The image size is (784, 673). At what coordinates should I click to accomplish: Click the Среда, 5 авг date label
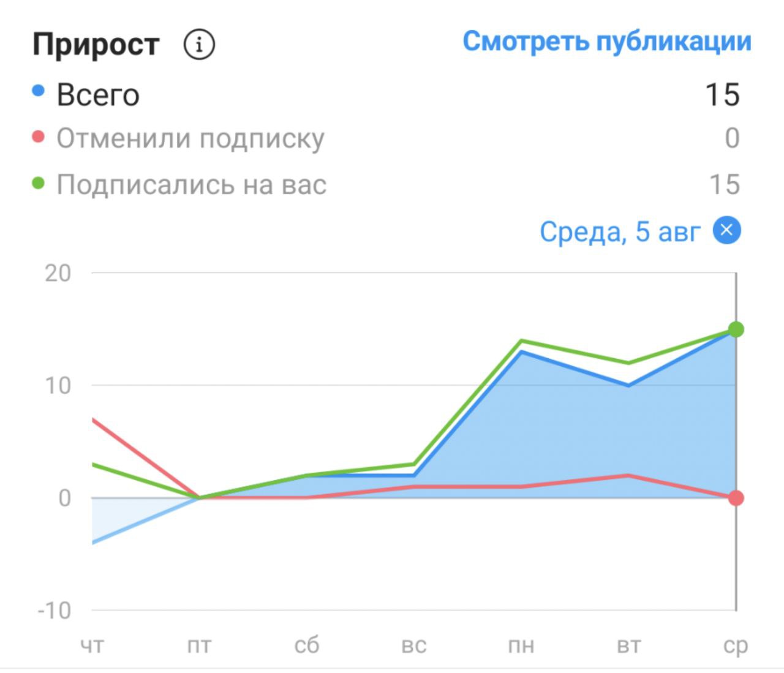(619, 231)
